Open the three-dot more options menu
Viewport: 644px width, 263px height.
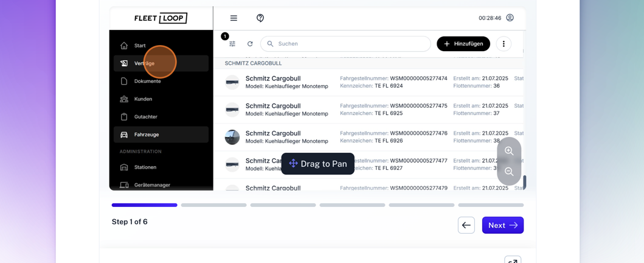click(504, 44)
